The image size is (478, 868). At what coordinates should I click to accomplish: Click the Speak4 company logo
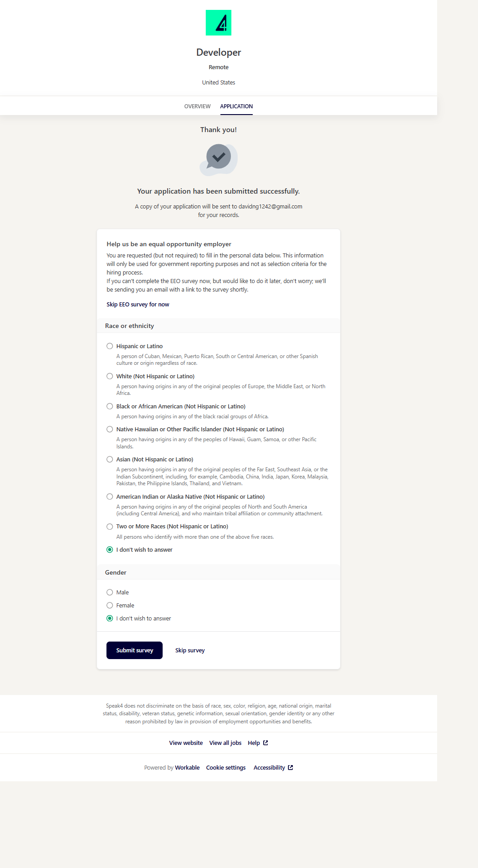point(218,23)
